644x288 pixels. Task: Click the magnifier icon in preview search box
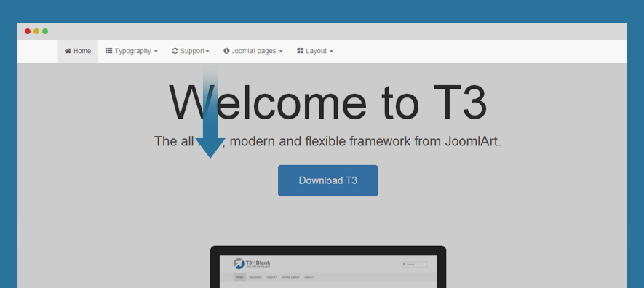pyautogui.click(x=405, y=265)
